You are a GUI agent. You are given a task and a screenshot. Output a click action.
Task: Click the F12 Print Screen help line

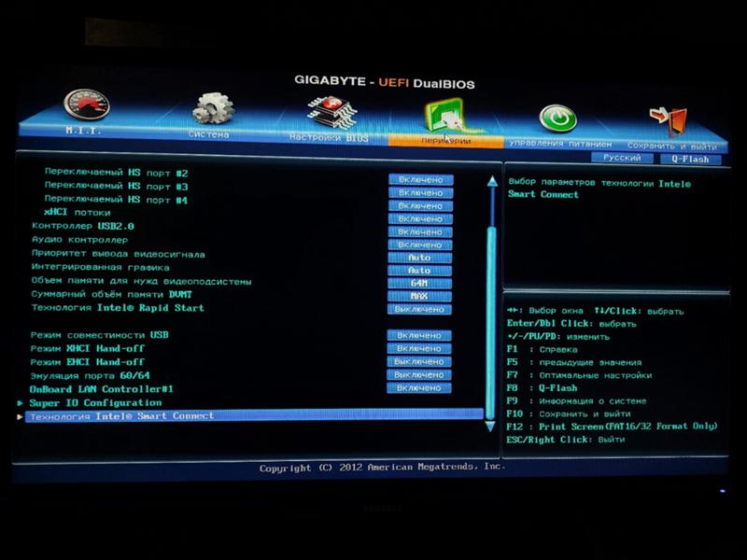click(x=613, y=427)
